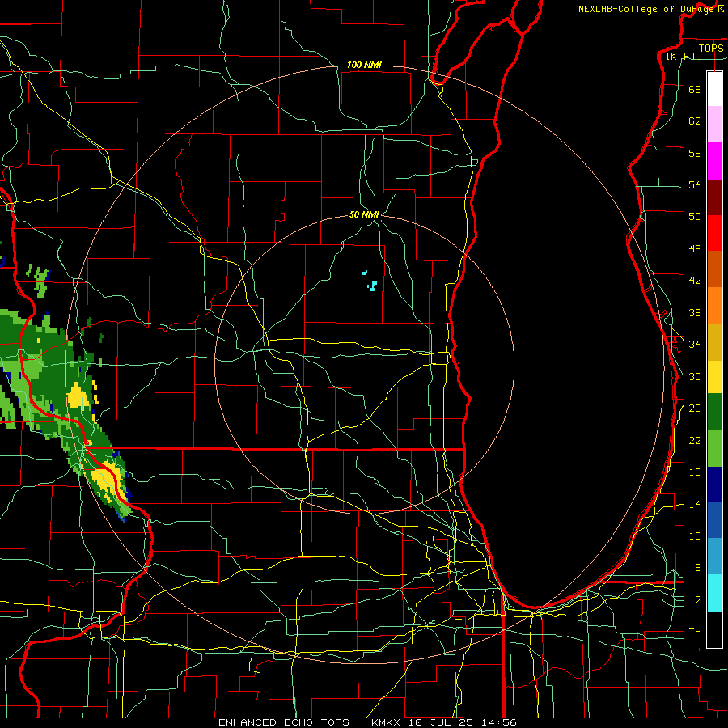The height and width of the screenshot is (728, 728).
Task: Click the 50 legend value
Action: pos(695,216)
